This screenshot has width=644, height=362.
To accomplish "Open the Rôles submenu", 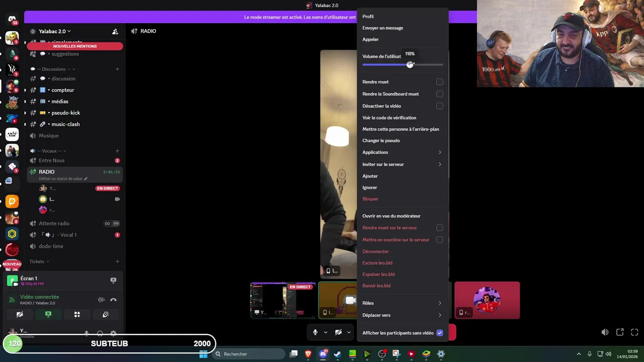I will click(403, 303).
